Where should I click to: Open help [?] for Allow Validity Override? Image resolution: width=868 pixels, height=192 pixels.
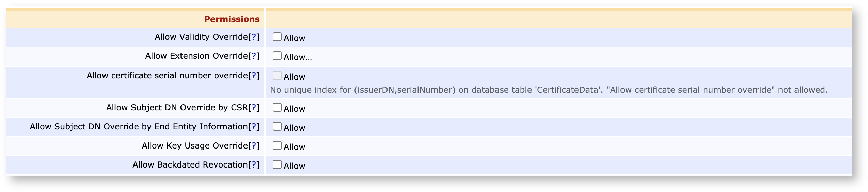pyautogui.click(x=254, y=37)
